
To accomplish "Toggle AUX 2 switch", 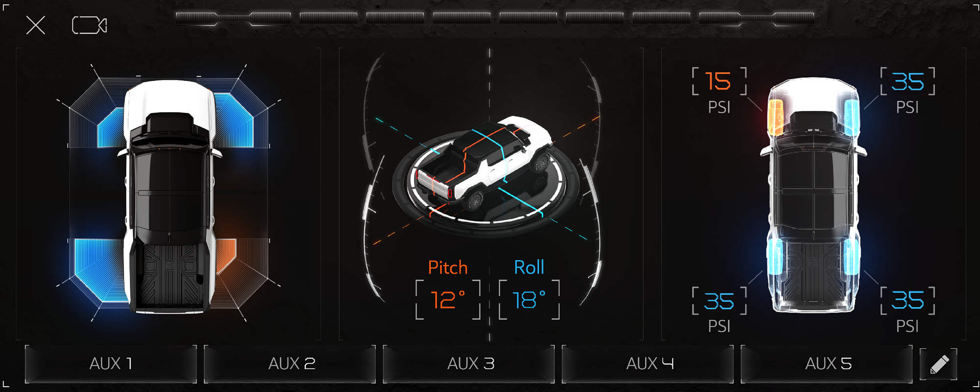I will click(x=290, y=364).
